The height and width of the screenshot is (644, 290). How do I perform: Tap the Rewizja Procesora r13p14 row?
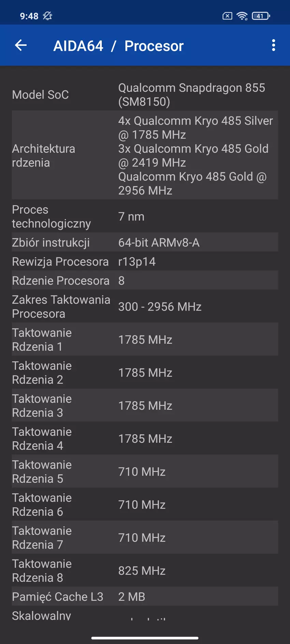[145, 261]
